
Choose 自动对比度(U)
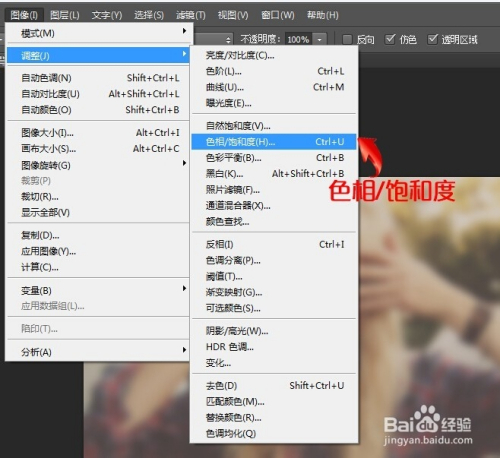98,94
